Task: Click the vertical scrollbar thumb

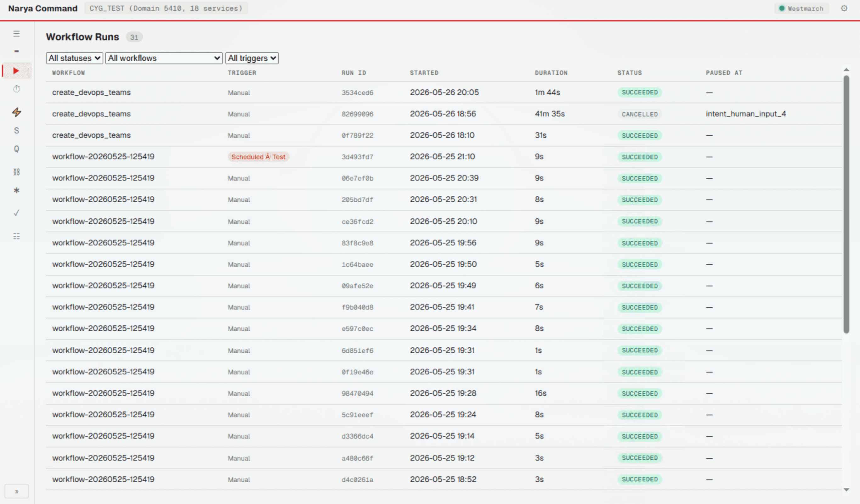Action: coord(846,204)
